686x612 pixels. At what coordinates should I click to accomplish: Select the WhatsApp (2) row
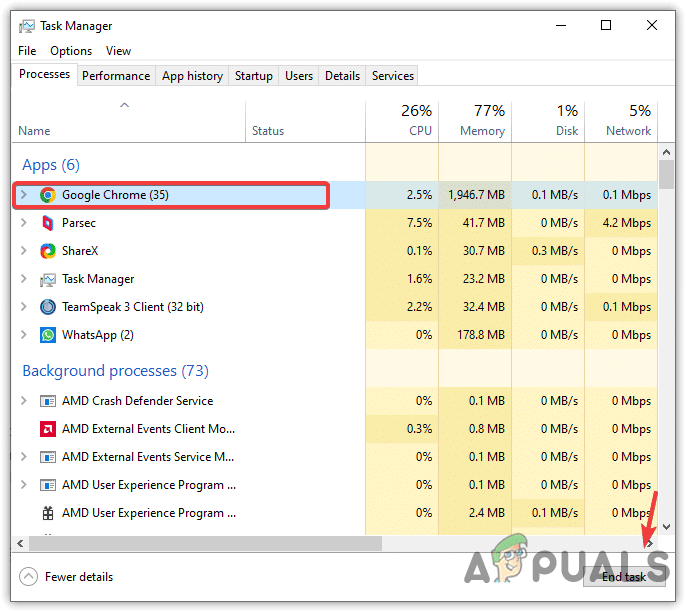[x=335, y=335]
